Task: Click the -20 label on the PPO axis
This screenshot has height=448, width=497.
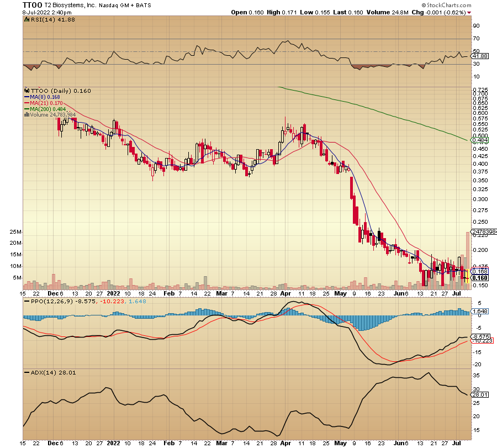Action: [x=477, y=365]
